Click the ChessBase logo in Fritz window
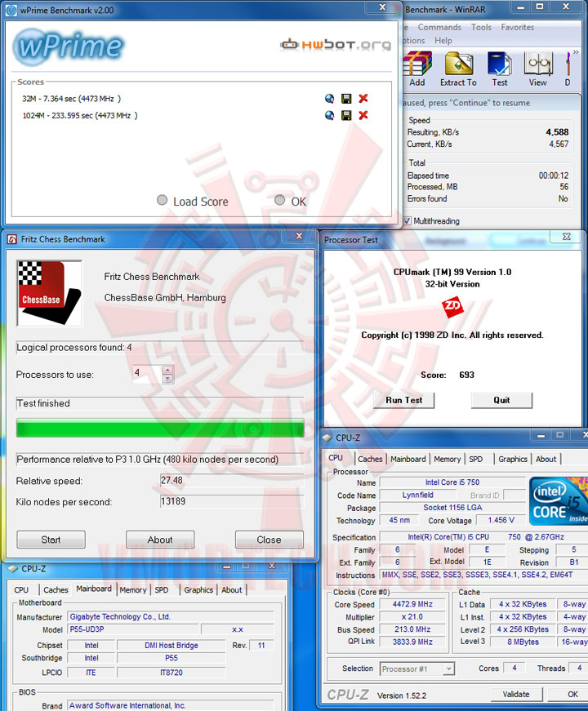This screenshot has height=711, width=588. (50, 293)
